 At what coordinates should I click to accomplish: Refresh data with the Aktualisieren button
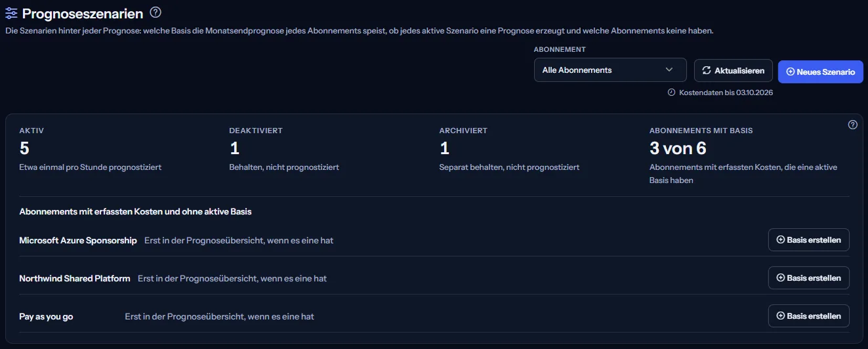(x=734, y=71)
